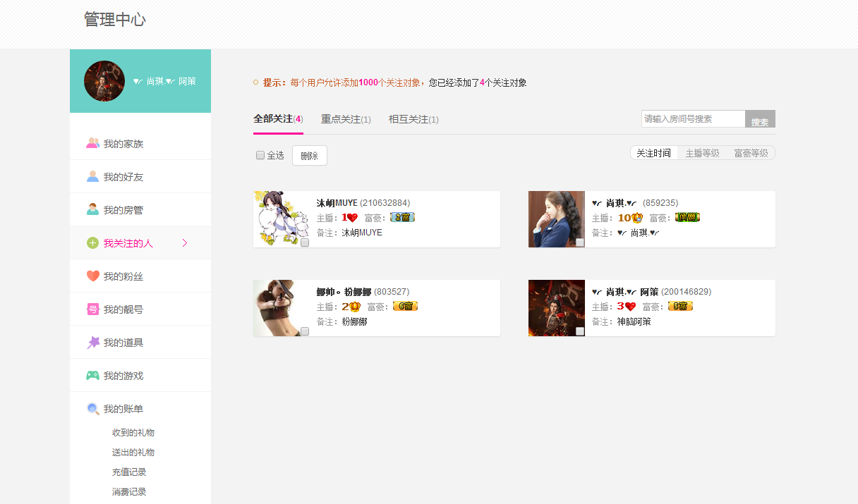This screenshot has width=858, height=504.
Task: Click the green plus icon beside 我关注的人
Action: coord(92,243)
